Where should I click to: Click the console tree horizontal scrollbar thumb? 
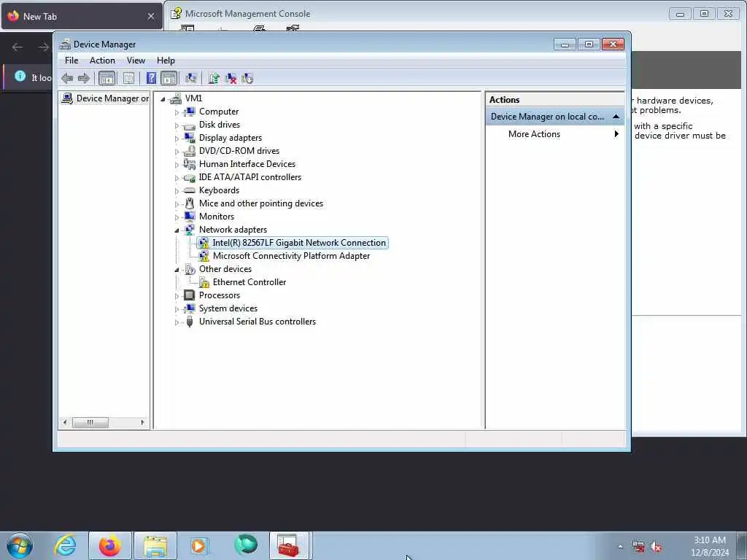[x=90, y=422]
